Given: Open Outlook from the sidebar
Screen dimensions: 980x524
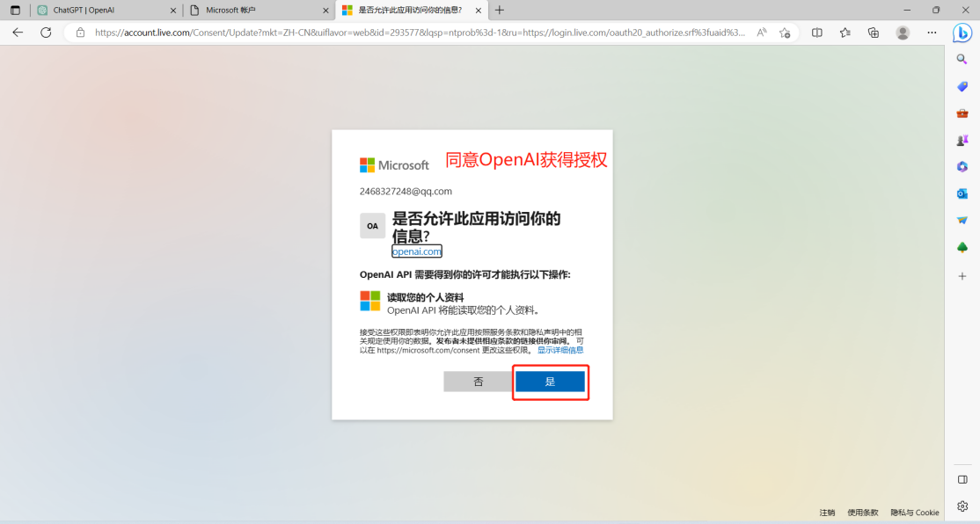Looking at the screenshot, I should coord(962,193).
